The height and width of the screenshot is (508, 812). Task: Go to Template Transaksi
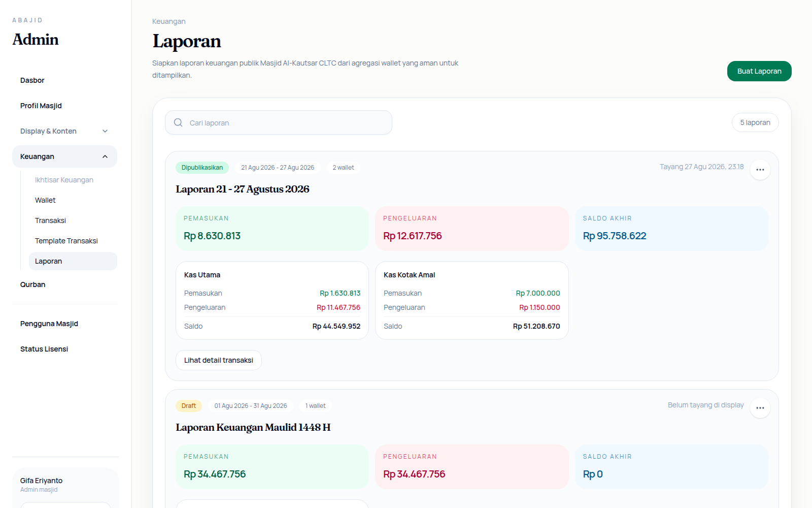[73, 241]
